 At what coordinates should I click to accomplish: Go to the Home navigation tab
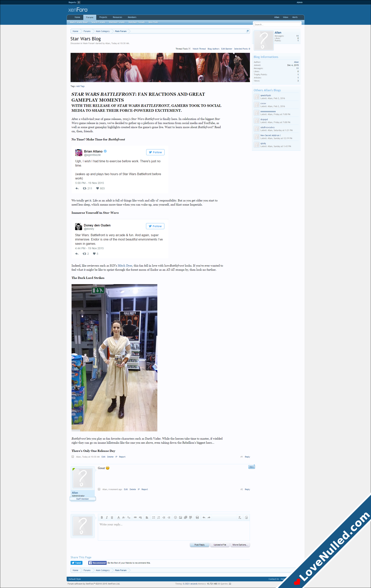click(x=77, y=17)
